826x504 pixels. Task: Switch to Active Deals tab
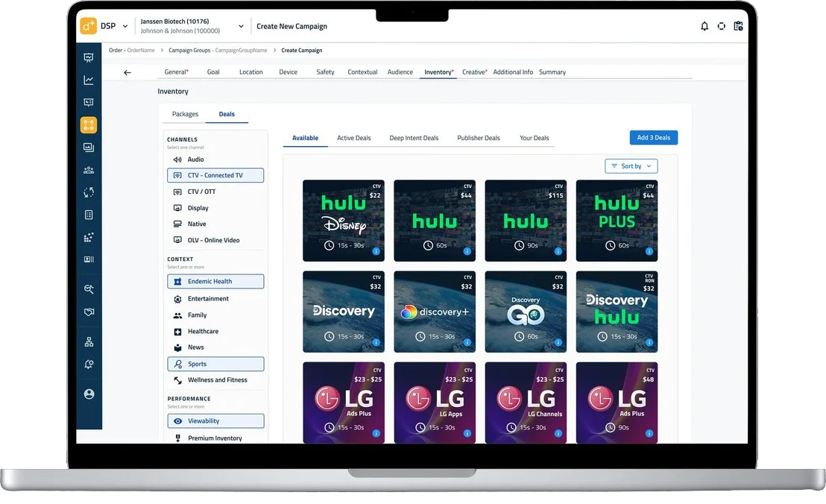353,138
